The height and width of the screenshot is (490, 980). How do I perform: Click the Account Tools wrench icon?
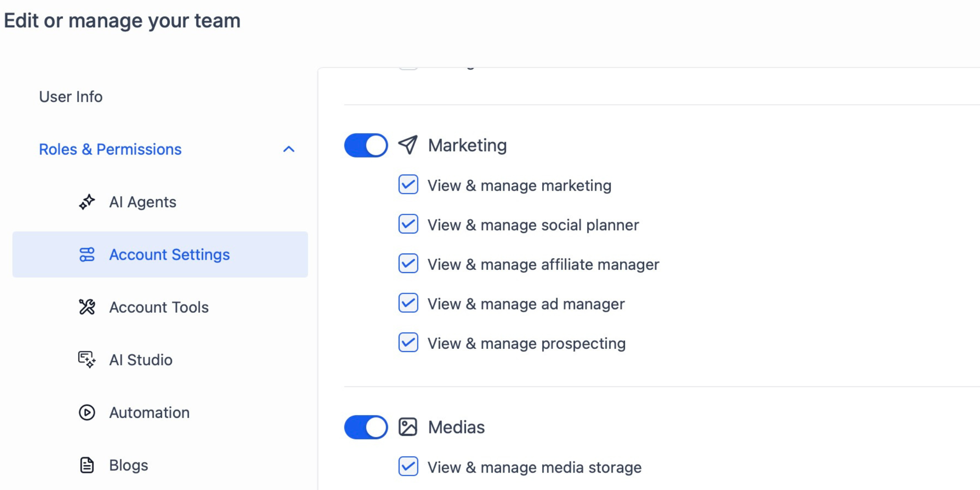click(x=87, y=307)
